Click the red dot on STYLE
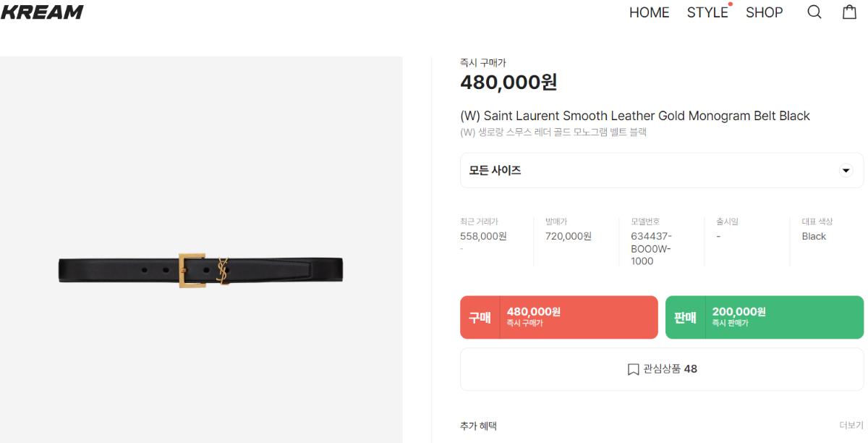 pyautogui.click(x=730, y=4)
